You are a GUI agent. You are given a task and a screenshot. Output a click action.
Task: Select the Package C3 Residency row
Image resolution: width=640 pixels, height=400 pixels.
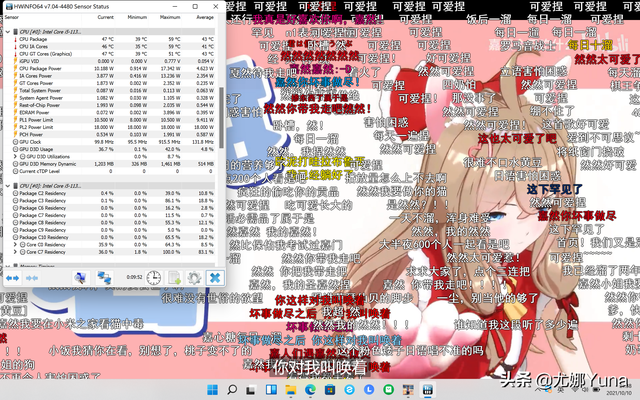[109, 201]
